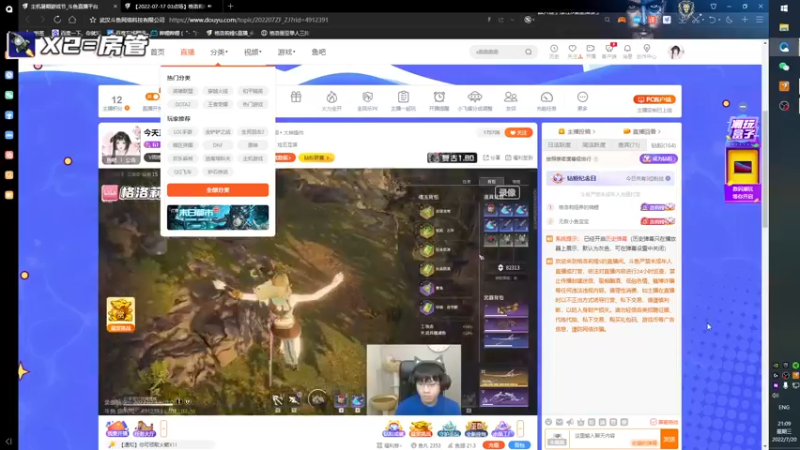The height and width of the screenshot is (450, 800).
Task: Click the two-people friends icon in toolbar
Action: (x=510, y=97)
